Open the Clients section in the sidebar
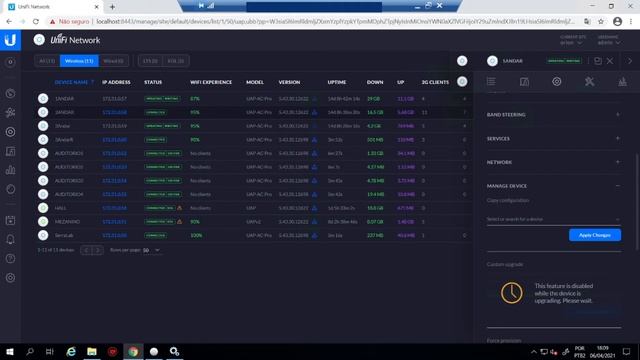Image resolution: width=640 pixels, height=360 pixels. click(11, 151)
